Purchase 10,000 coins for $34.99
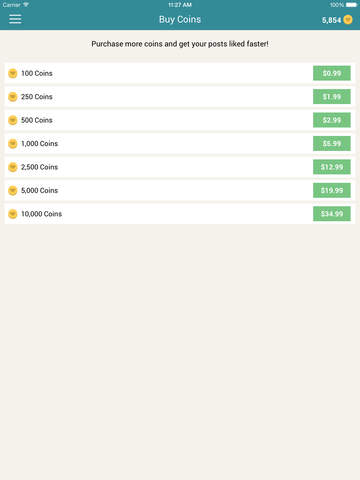The width and height of the screenshot is (360, 480). pyautogui.click(x=332, y=214)
